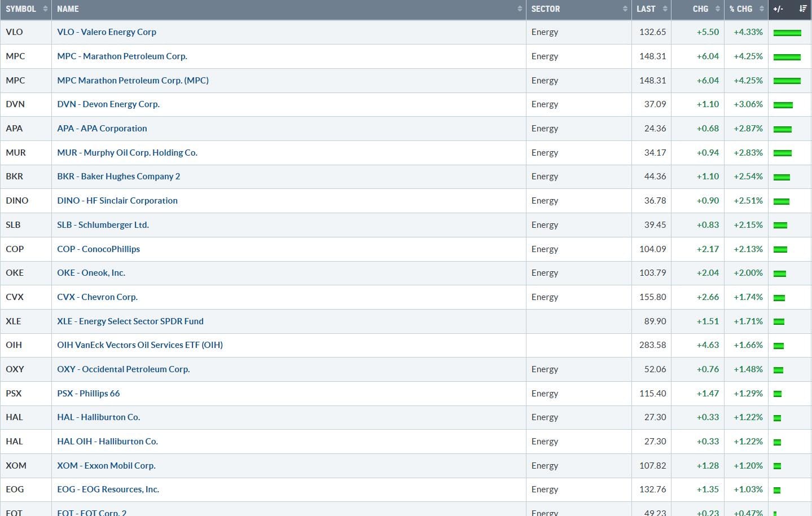Screen dimensions: 812x516
Task: Toggle descending sort icon in +/- column
Action: [x=802, y=9]
